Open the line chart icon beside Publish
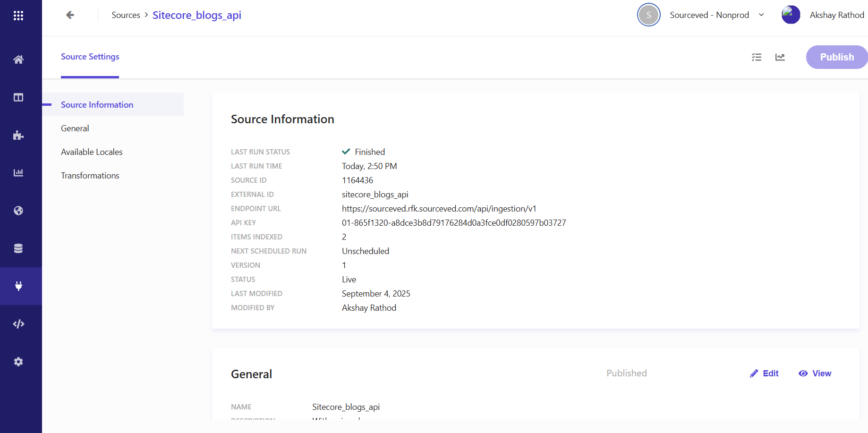This screenshot has width=868, height=433. 780,57
